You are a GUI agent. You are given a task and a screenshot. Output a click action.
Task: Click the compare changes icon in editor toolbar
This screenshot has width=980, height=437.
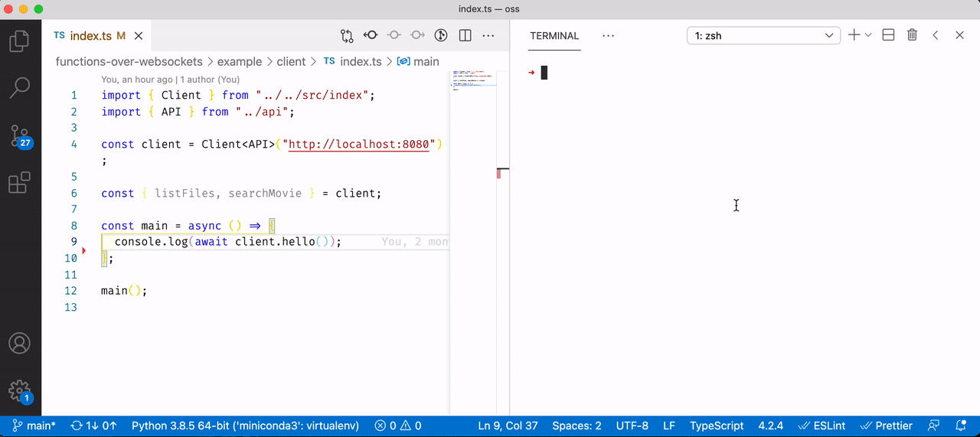tap(347, 35)
